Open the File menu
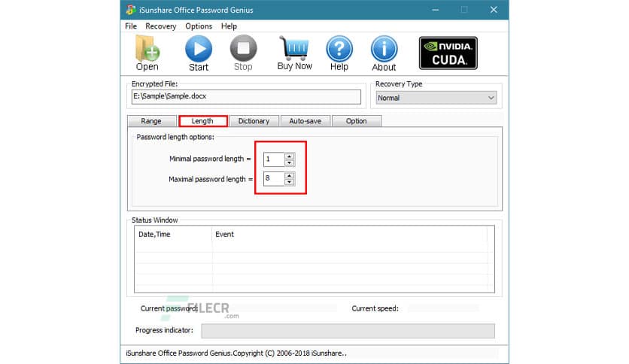The image size is (629, 364). coord(131,26)
